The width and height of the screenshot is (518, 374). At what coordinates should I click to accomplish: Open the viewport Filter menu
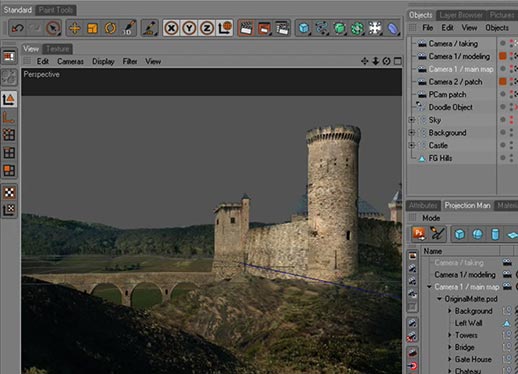point(130,61)
